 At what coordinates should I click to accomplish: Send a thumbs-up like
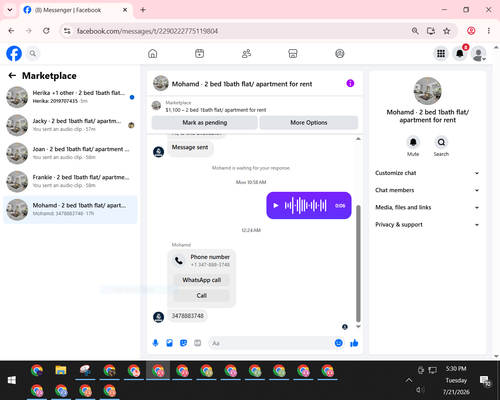click(354, 343)
